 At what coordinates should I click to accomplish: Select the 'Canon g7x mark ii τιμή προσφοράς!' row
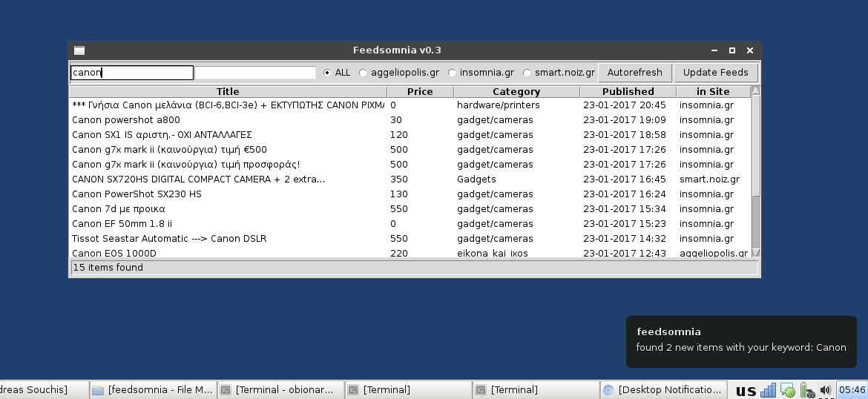(410, 165)
